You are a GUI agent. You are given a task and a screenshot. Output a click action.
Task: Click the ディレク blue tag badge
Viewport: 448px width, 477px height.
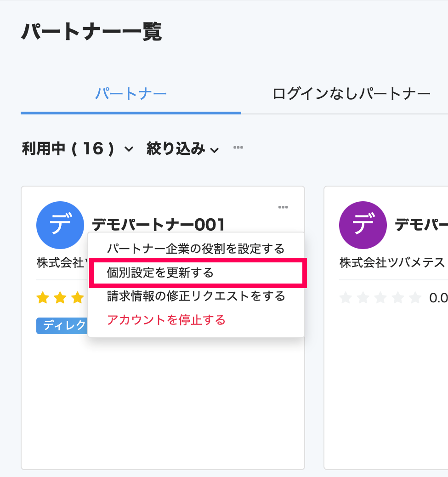pos(62,325)
